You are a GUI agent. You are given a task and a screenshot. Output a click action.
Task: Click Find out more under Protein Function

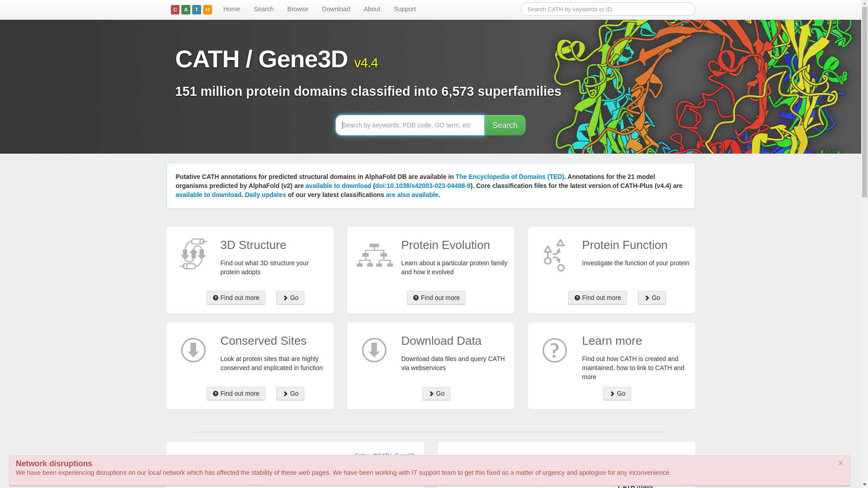pyautogui.click(x=598, y=298)
